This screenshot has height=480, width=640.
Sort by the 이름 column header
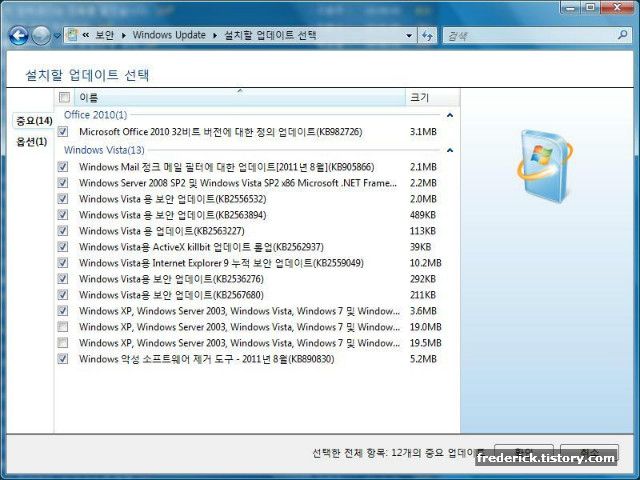tap(240, 97)
